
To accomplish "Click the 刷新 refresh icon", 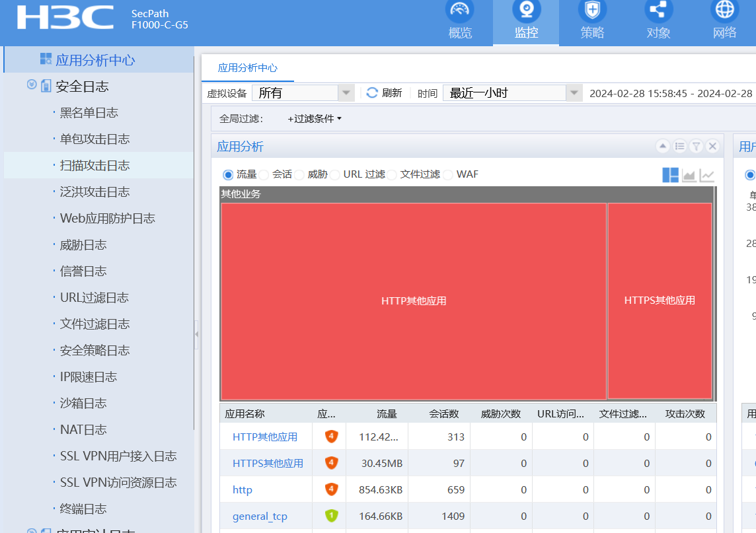I will [x=373, y=93].
